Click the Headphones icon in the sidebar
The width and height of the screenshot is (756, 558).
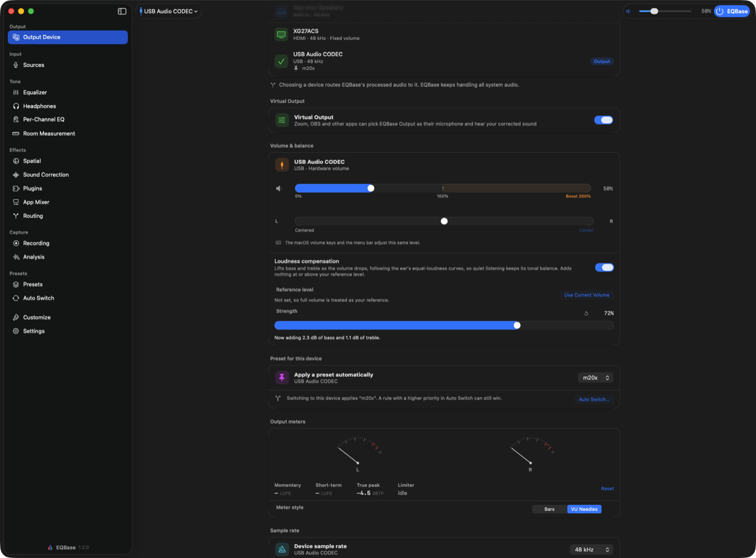tap(16, 106)
